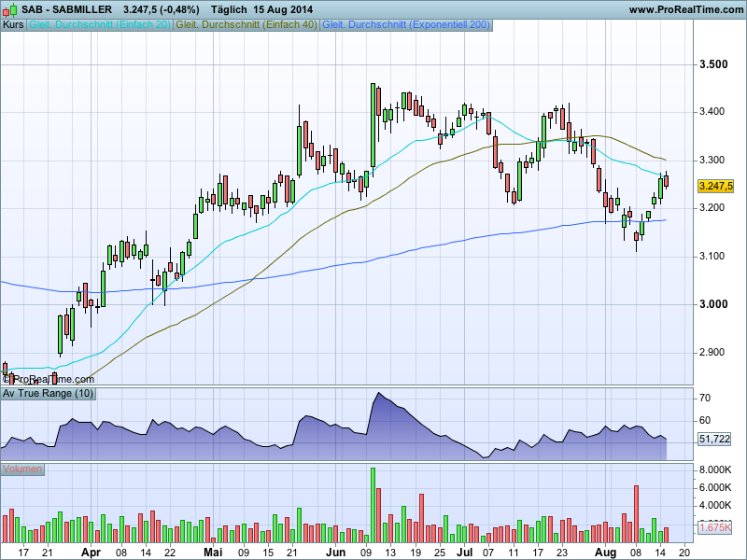The image size is (747, 560).
Task: Click the price readout 3.247,5 (-0,48%) in header
Action: tap(161, 9)
